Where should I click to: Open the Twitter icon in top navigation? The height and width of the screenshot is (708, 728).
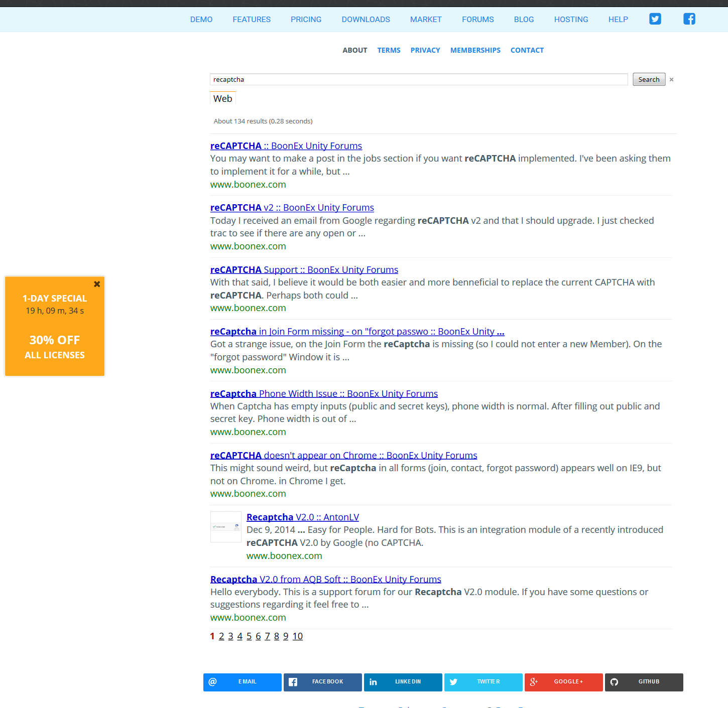pyautogui.click(x=655, y=19)
